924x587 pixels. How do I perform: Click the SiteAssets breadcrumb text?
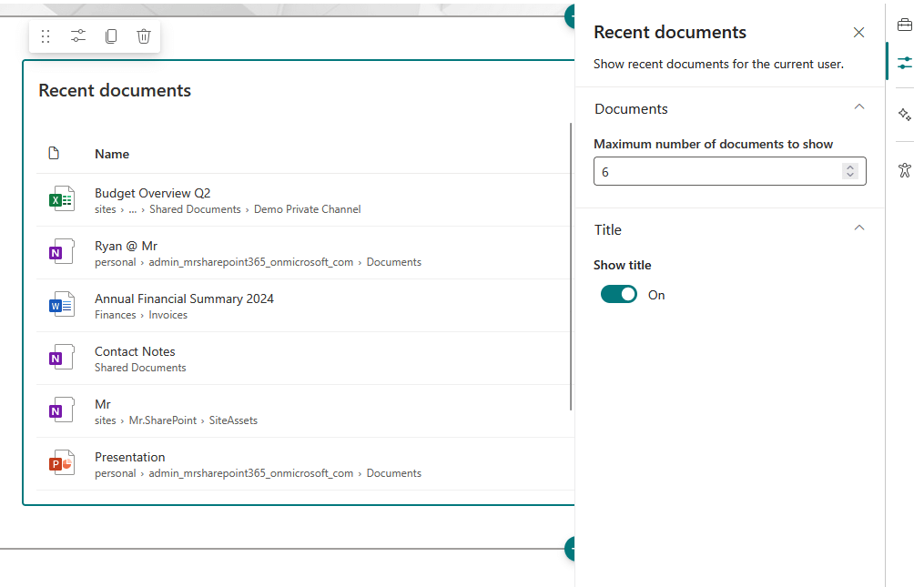233,420
